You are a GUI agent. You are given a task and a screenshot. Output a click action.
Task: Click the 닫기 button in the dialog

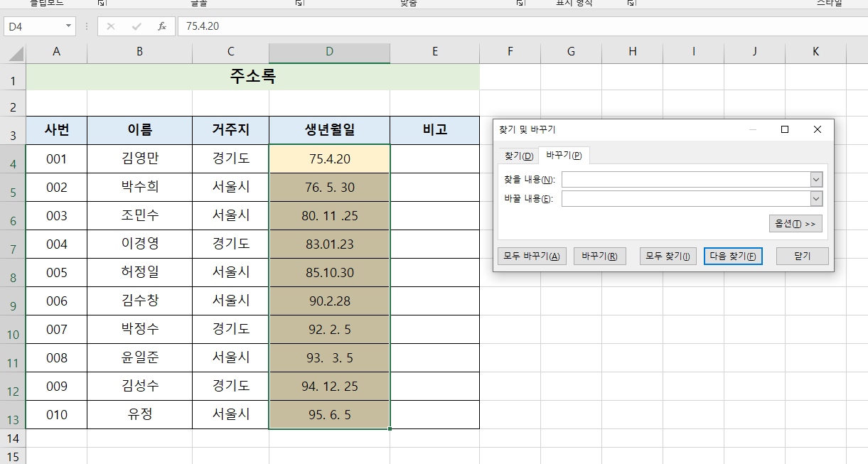(802, 257)
